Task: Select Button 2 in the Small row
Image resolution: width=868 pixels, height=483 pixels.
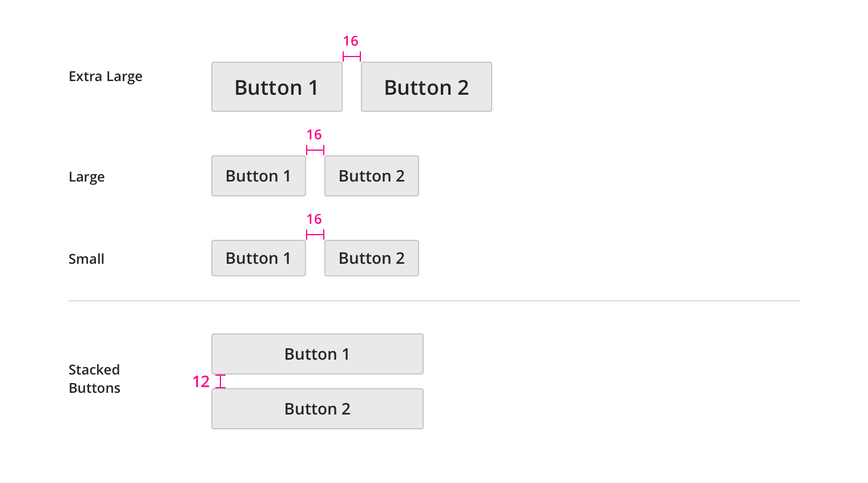Action: pyautogui.click(x=372, y=258)
